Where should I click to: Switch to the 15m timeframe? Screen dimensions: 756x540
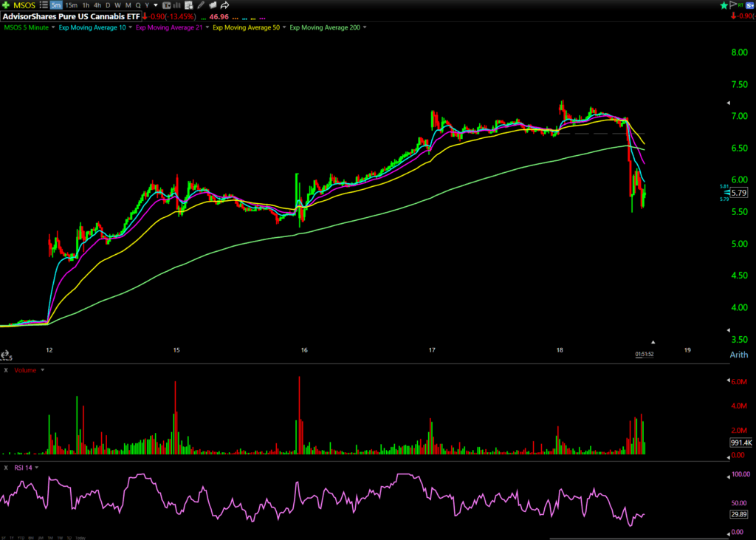pyautogui.click(x=70, y=5)
